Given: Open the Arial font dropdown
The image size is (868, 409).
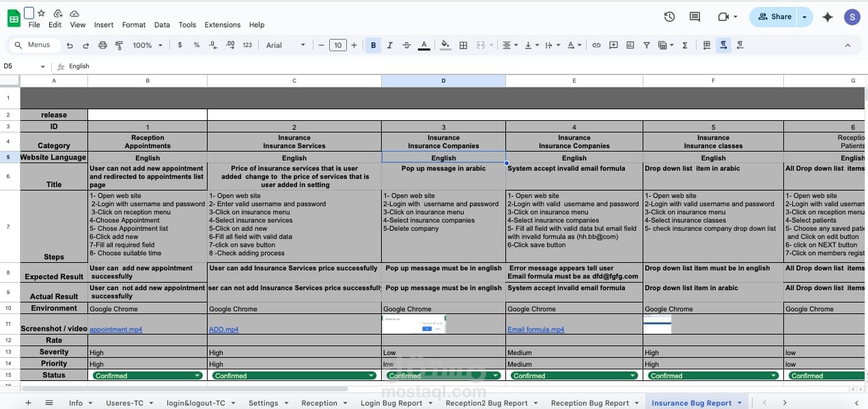Looking at the screenshot, I should click(x=285, y=45).
